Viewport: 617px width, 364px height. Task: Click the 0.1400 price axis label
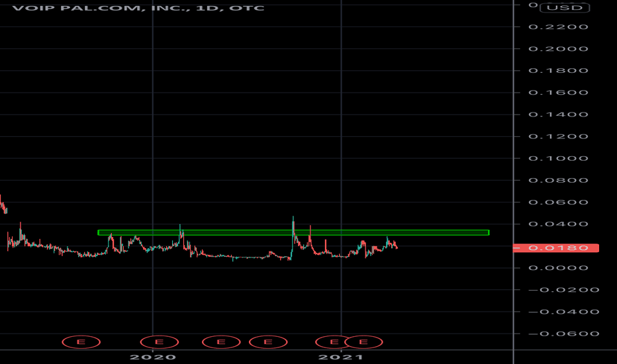pyautogui.click(x=558, y=114)
